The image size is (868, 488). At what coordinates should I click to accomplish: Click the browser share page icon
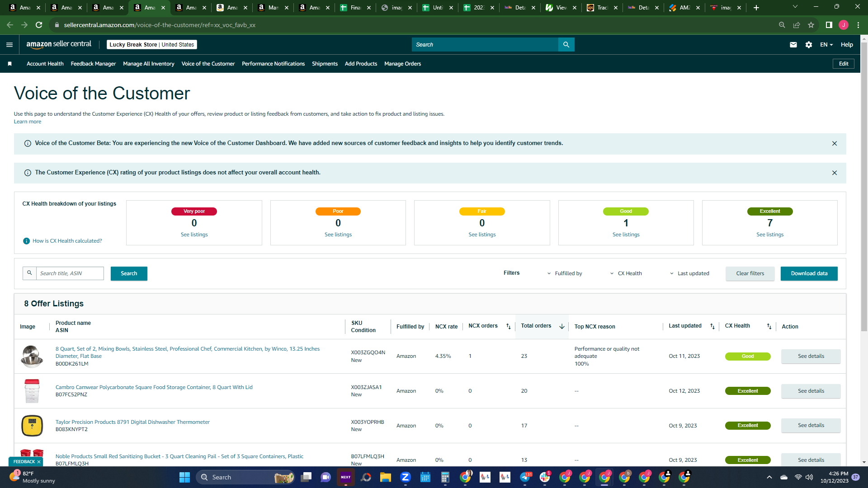[796, 25]
